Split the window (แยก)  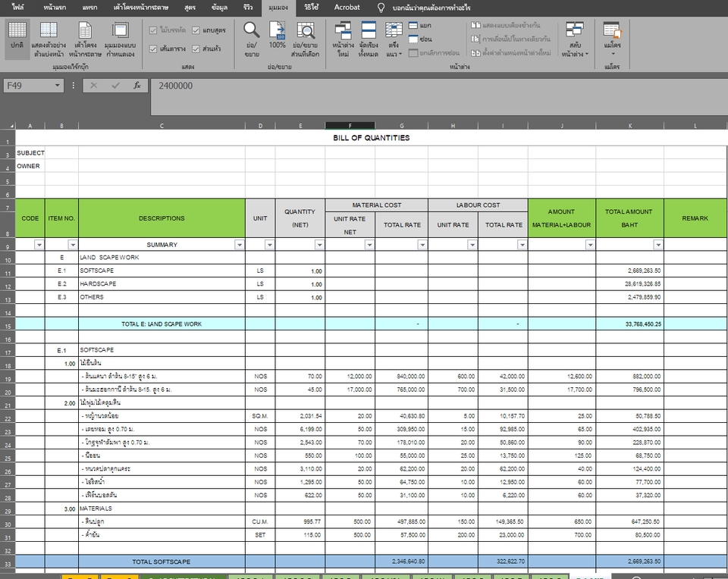point(420,26)
